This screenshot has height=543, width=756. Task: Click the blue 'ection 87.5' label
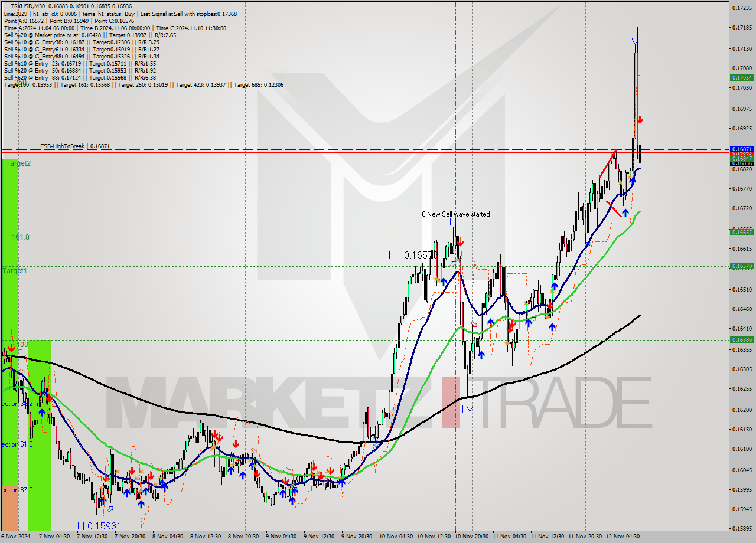pyautogui.click(x=17, y=490)
